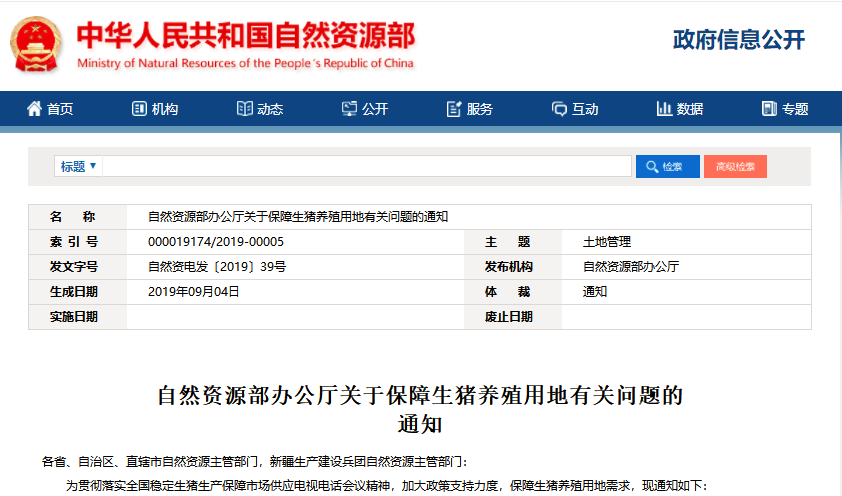Click the 体裁 label cell
The width and height of the screenshot is (842, 496).
click(513, 292)
